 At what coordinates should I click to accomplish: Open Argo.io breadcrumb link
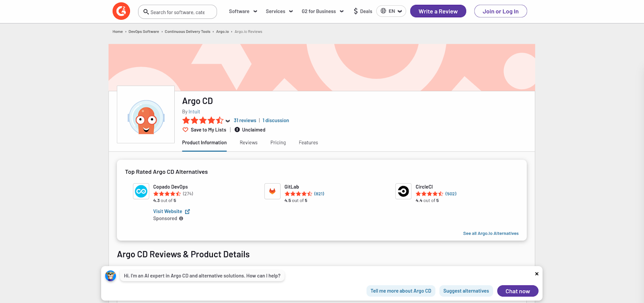[x=222, y=32]
